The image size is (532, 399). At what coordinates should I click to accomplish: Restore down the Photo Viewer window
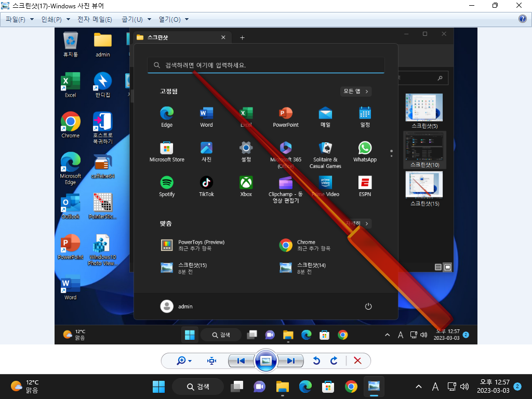[x=495, y=5]
